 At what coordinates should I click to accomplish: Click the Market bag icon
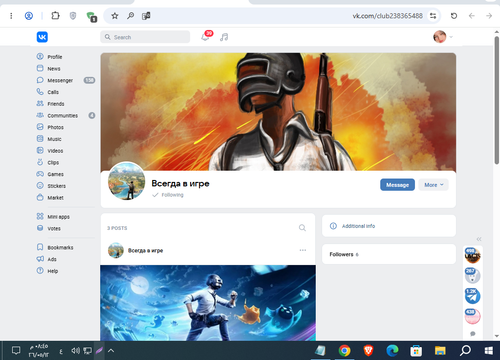point(40,197)
